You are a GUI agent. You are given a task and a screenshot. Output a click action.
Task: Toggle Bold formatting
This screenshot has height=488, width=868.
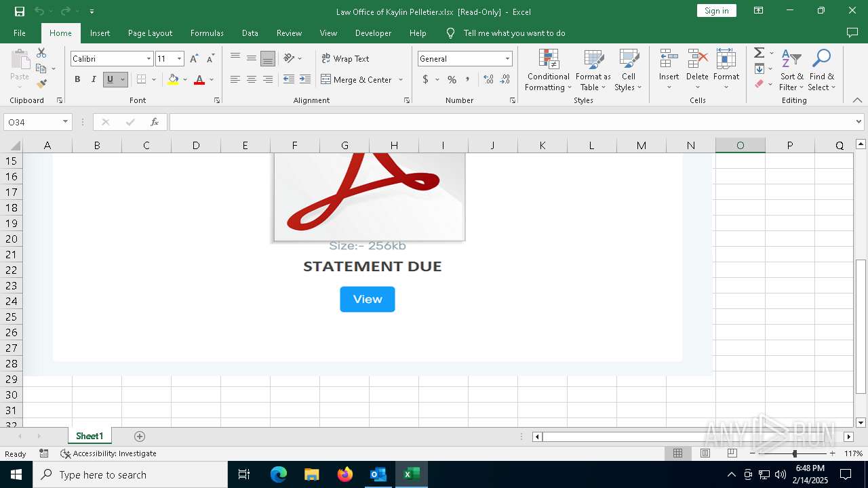[77, 80]
